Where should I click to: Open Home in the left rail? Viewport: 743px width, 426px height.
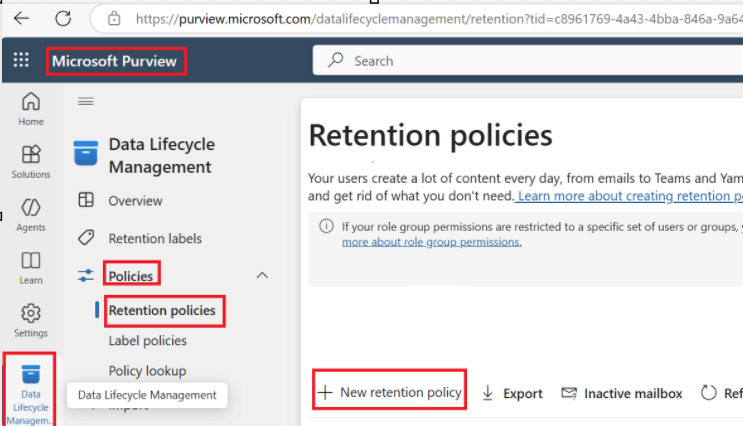coord(31,109)
